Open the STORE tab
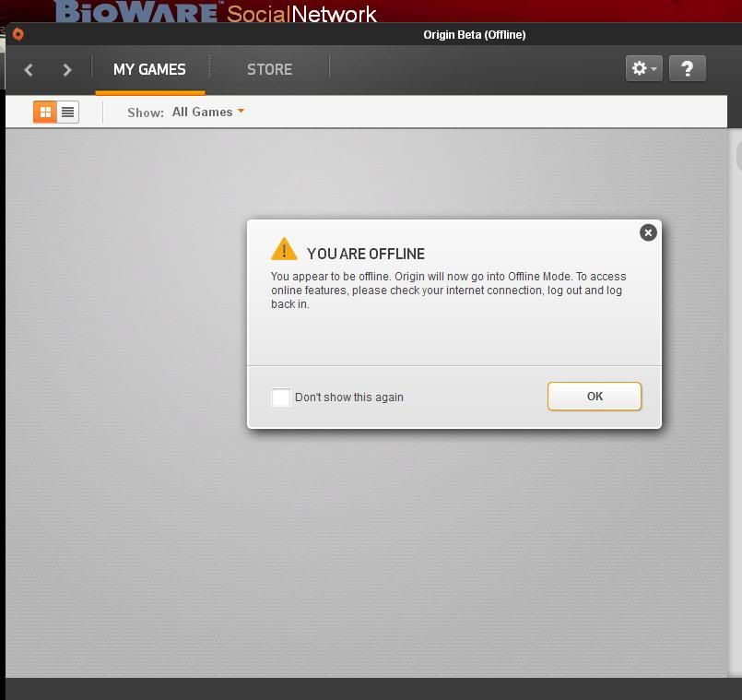742x700 pixels. click(x=269, y=69)
